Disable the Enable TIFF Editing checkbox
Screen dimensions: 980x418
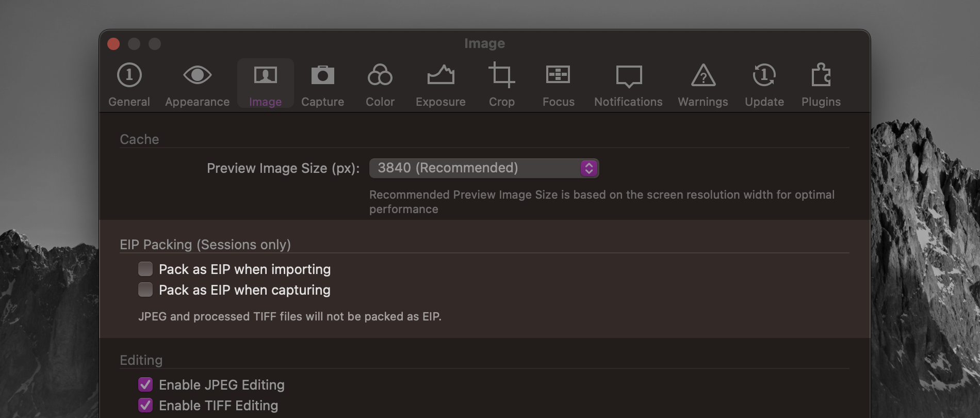(x=145, y=405)
